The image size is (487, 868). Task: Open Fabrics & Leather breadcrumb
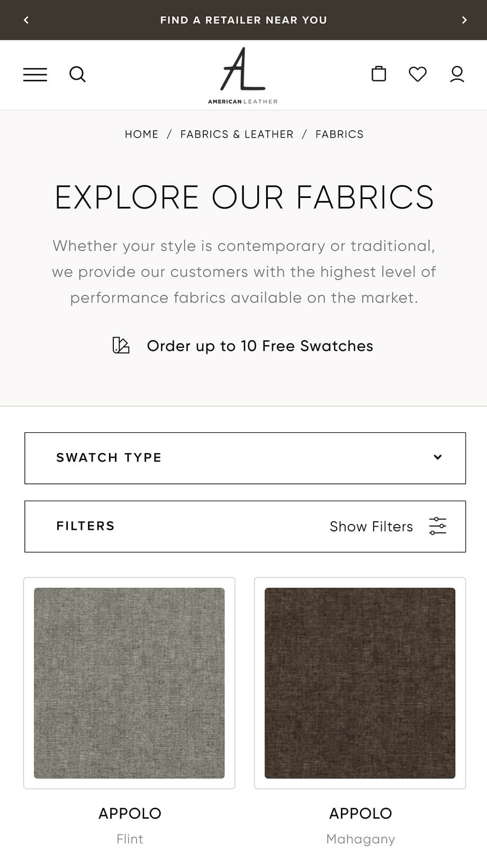(237, 134)
